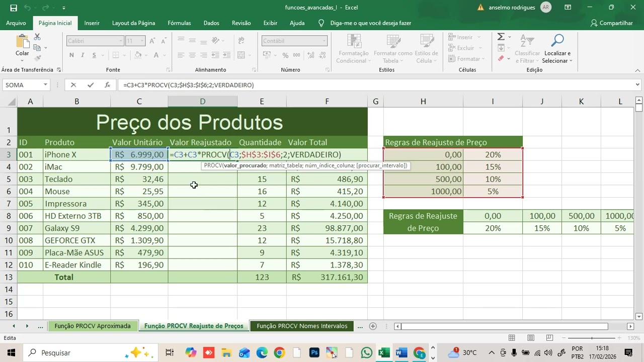Viewport: 644px width, 362px height.
Task: Click the Windows Start button
Action: pos(11,353)
